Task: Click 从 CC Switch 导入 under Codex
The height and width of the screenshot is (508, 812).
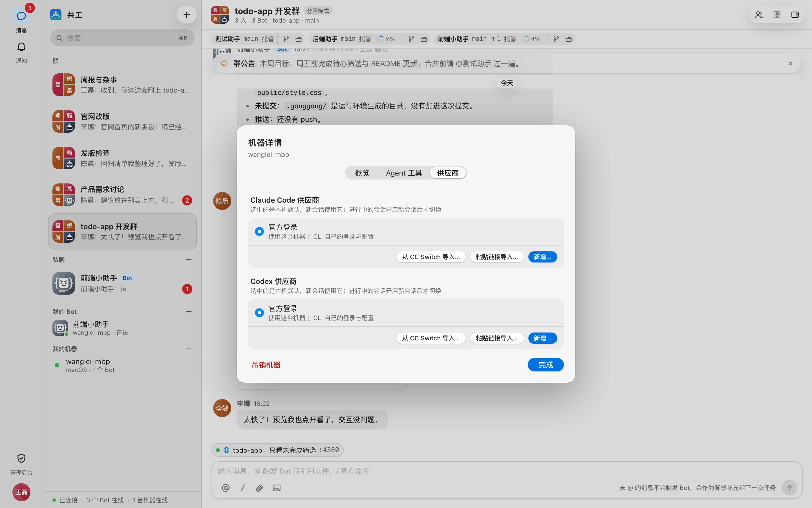Action: [x=431, y=338]
